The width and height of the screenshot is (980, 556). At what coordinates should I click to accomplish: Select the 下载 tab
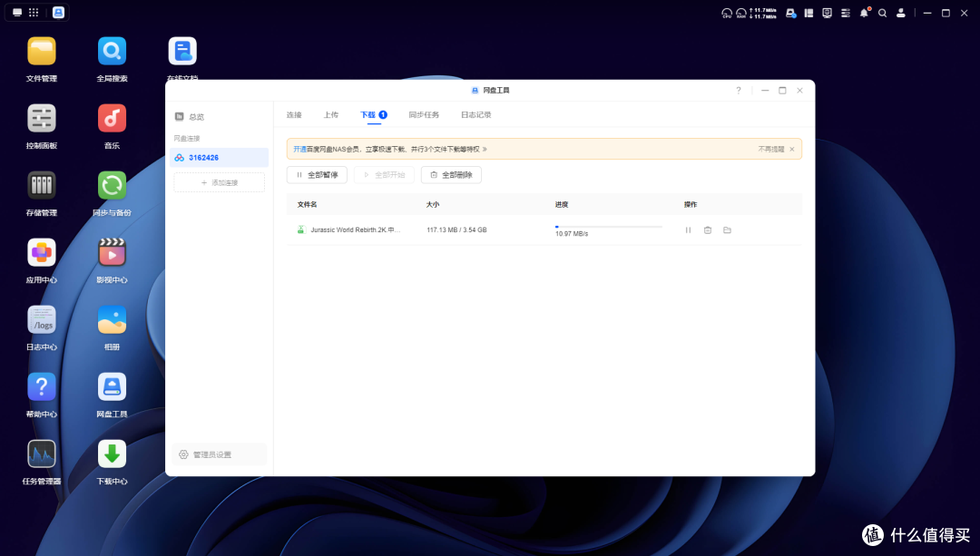point(374,115)
